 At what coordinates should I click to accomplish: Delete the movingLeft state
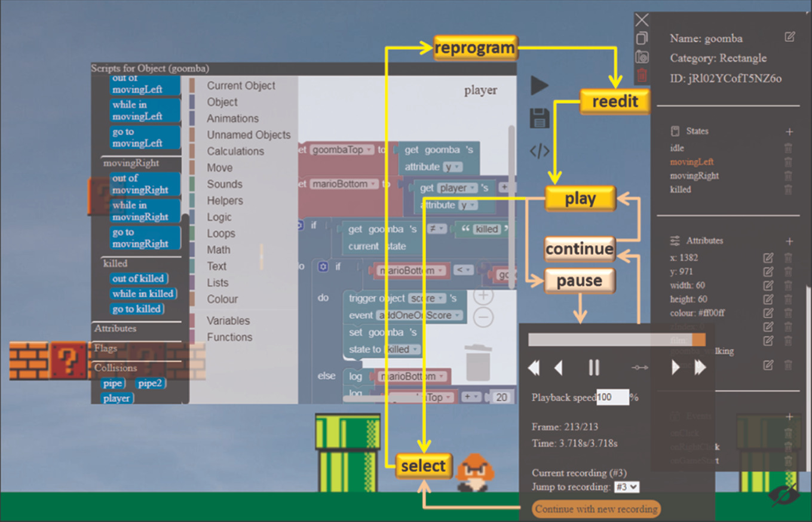coord(788,162)
